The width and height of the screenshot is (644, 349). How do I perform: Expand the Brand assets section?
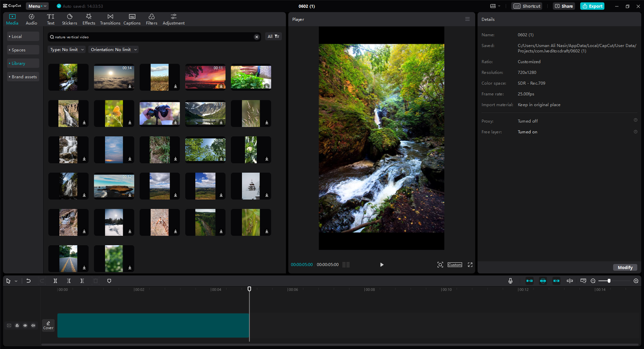click(x=23, y=77)
